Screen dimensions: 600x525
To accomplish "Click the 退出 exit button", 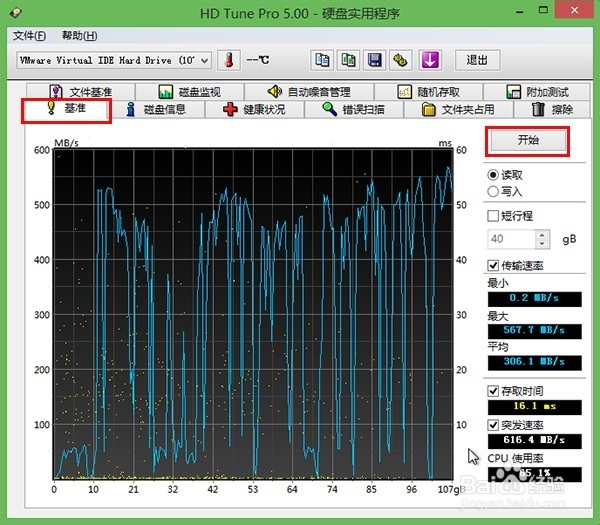I will coord(478,60).
